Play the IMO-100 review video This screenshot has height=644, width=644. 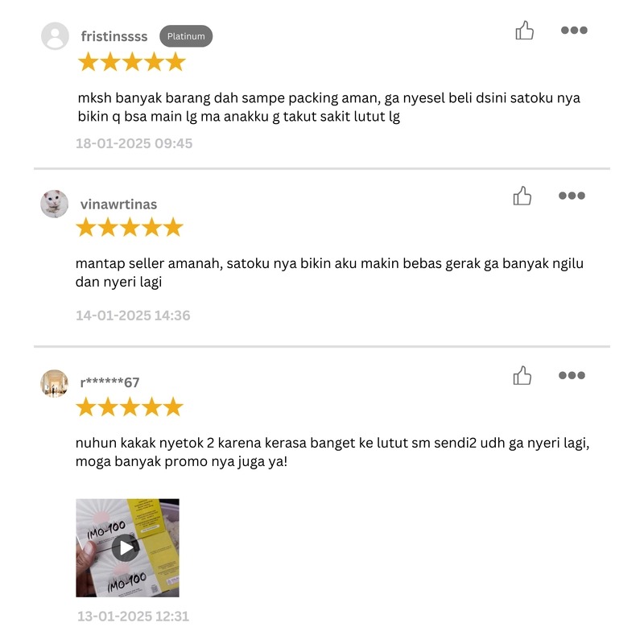point(126,547)
